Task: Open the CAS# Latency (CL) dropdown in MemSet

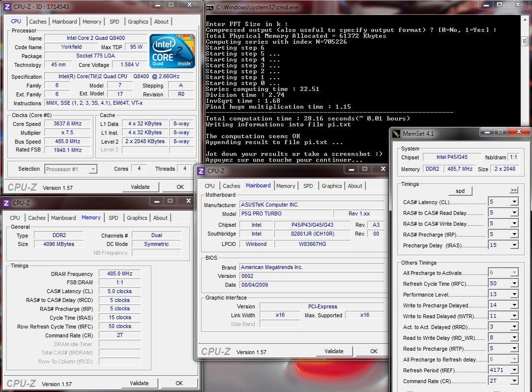Action: 514,202
